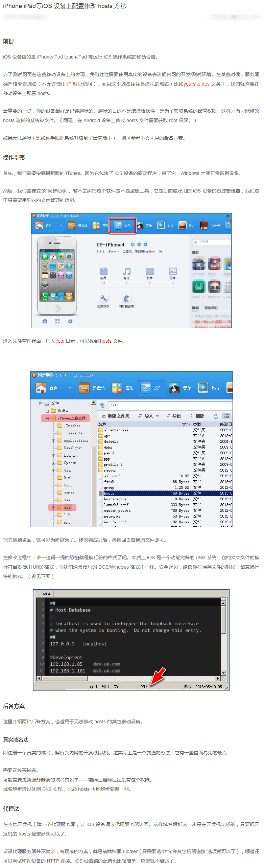Click the eject icon beside UE-iPhone4
264x868 pixels.
coord(145,244)
